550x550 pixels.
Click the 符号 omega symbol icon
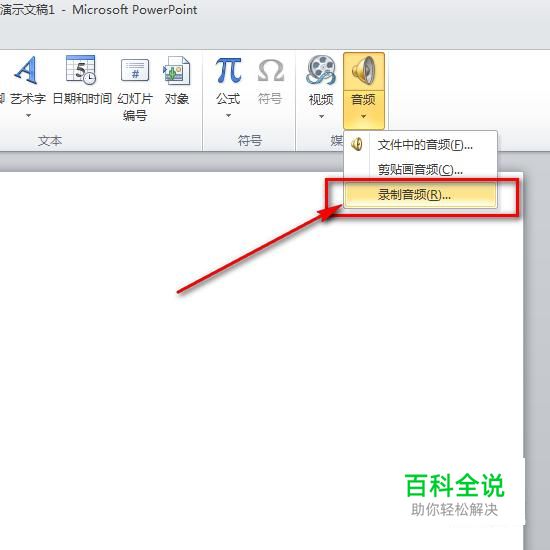point(270,71)
